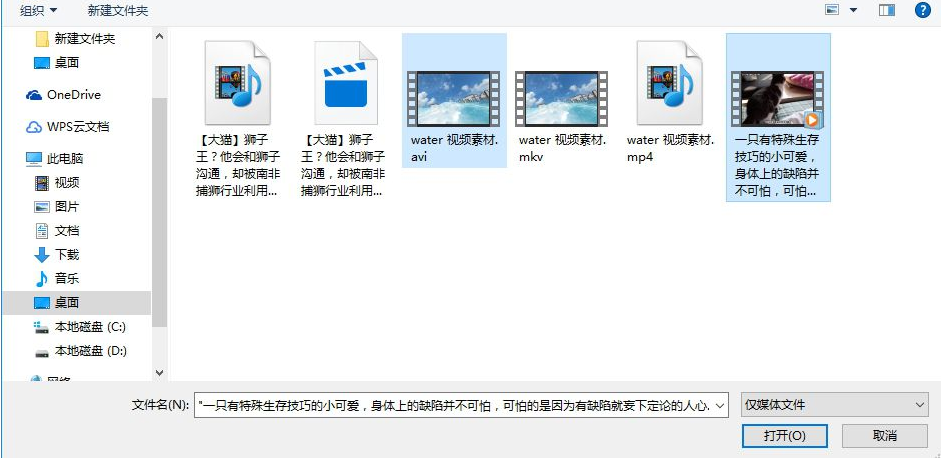Click navigation pane scroll up arrow
Screen dimensions: 941x460
(x=160, y=36)
